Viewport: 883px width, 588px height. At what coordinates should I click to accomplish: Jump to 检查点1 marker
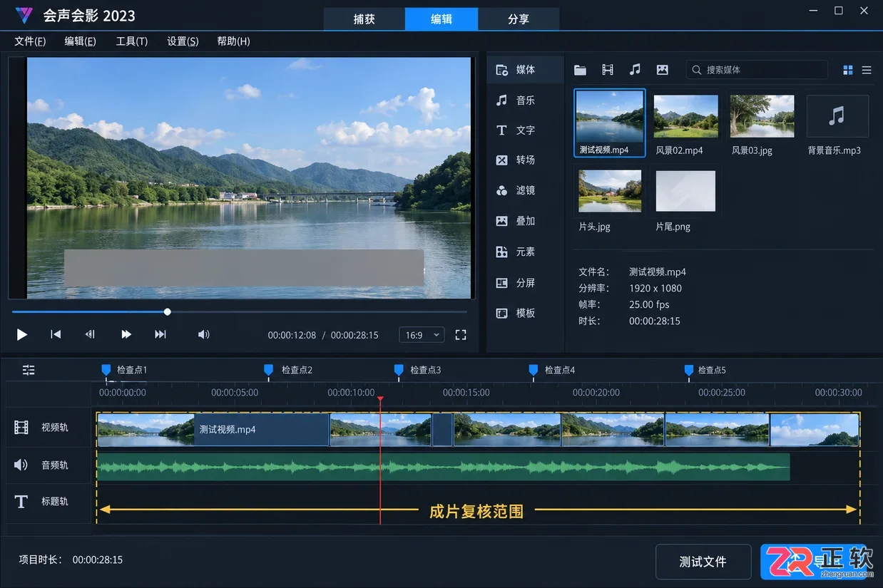click(106, 370)
